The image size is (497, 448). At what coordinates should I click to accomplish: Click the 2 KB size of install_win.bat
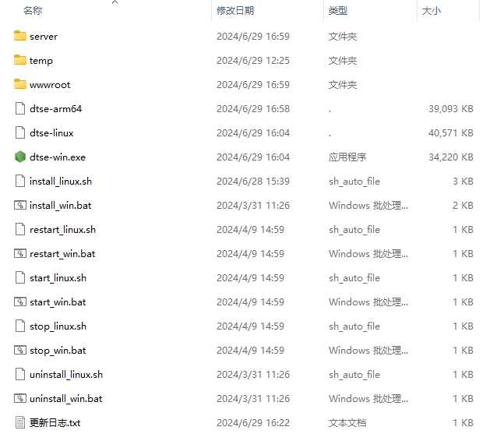point(463,206)
